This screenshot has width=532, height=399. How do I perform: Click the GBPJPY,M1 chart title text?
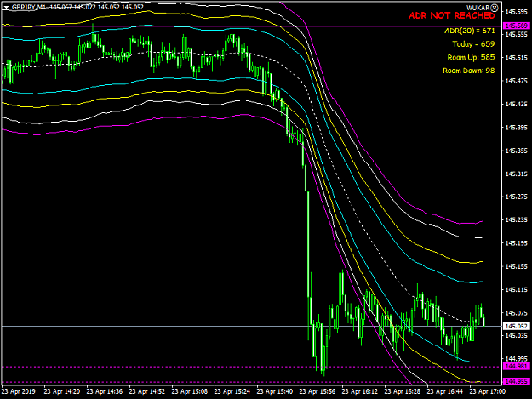coord(29,7)
